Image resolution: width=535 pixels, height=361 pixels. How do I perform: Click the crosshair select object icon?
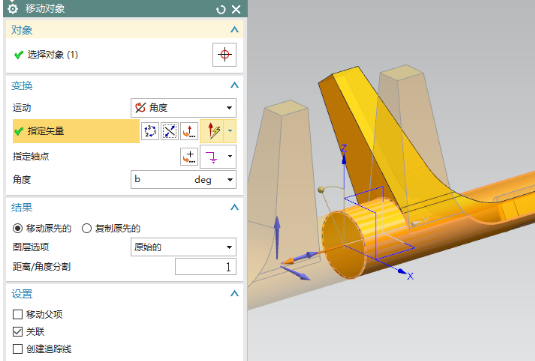coord(224,55)
